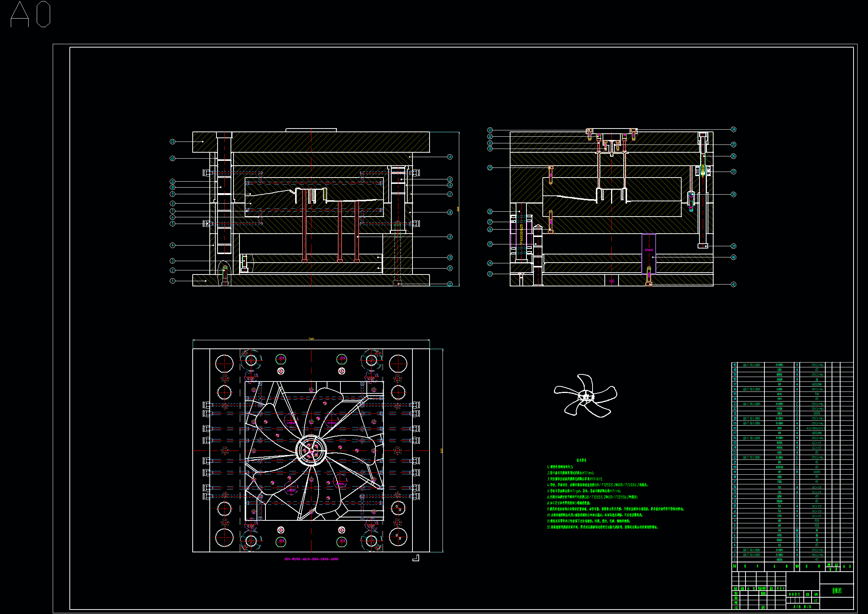This screenshot has height=614, width=868.
Task: Click part callout balloon number 13
Action: pos(172,142)
